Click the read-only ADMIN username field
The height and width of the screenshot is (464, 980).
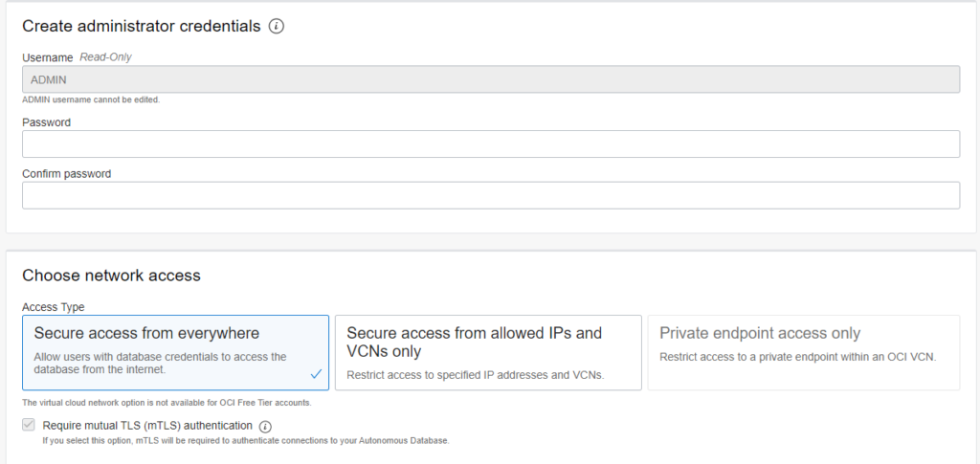[x=490, y=79]
